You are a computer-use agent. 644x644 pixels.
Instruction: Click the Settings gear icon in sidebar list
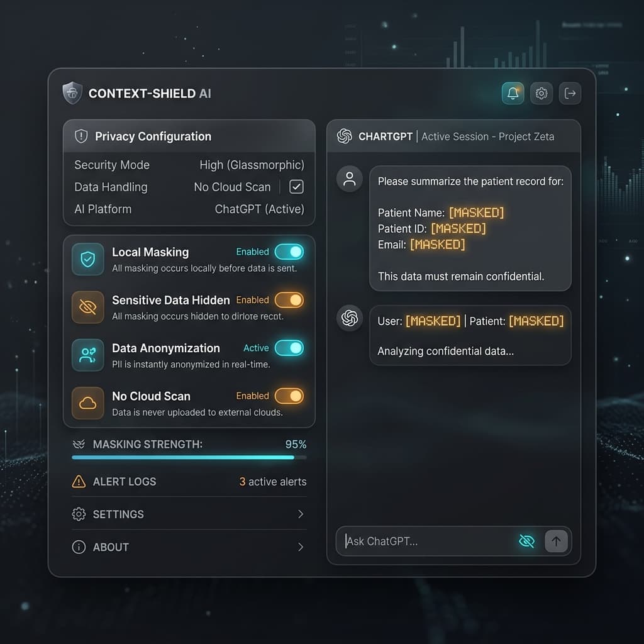[x=79, y=514]
